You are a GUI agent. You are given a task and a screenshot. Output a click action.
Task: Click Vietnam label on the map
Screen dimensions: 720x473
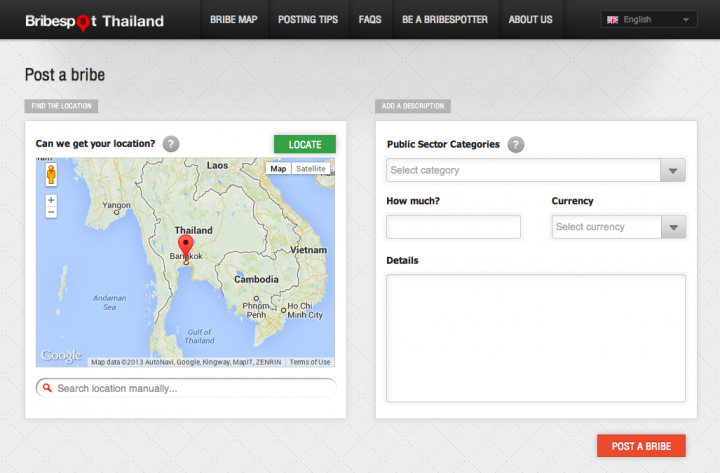(x=309, y=250)
